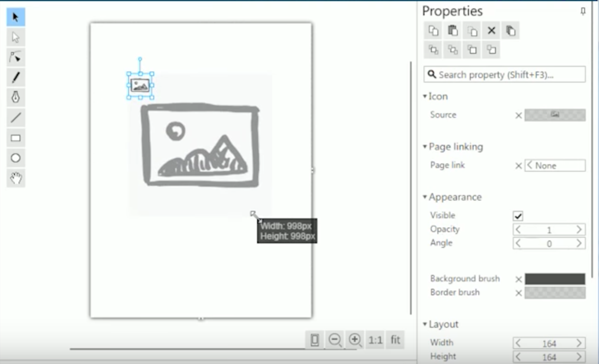Select the Line tool
Viewport: 599px width, 364px height.
point(15,118)
